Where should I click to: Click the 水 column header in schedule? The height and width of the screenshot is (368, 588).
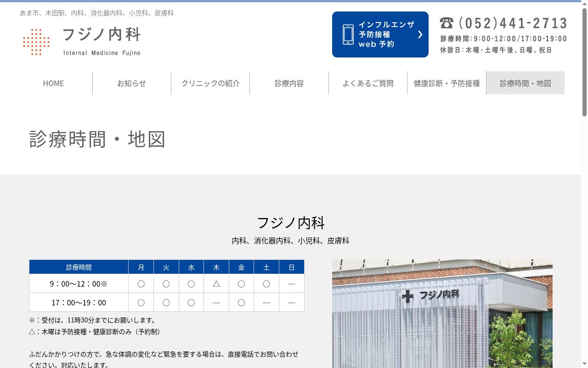(191, 267)
